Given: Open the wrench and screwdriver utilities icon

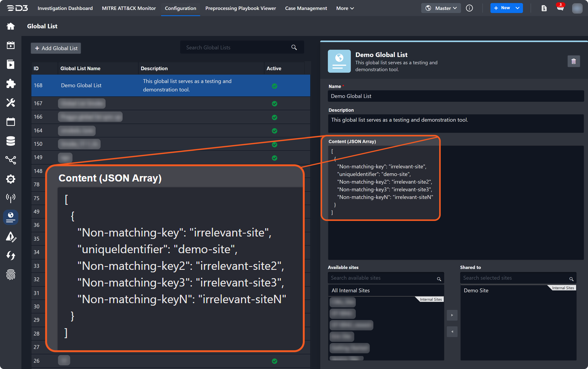Looking at the screenshot, I should click(x=11, y=103).
